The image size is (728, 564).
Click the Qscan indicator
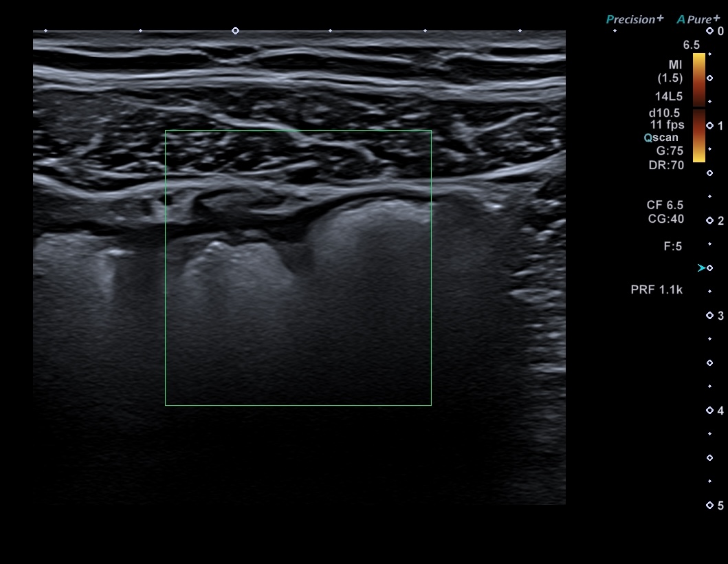[x=661, y=138]
